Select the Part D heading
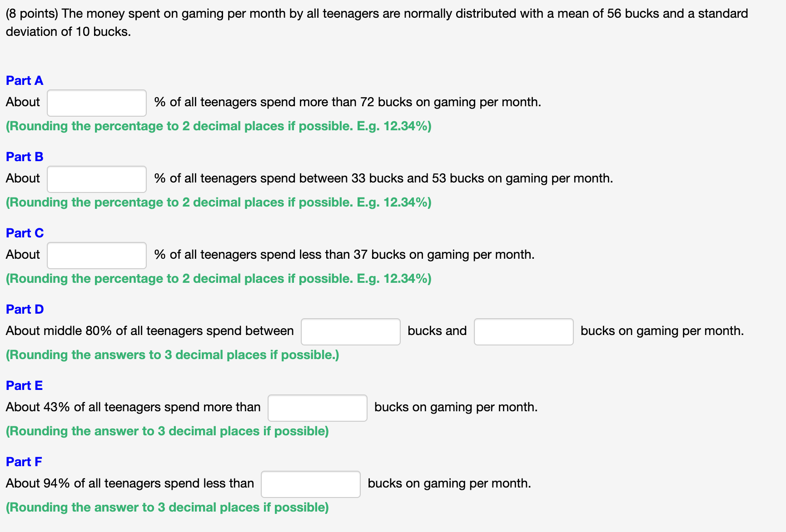786x532 pixels. pyautogui.click(x=24, y=309)
